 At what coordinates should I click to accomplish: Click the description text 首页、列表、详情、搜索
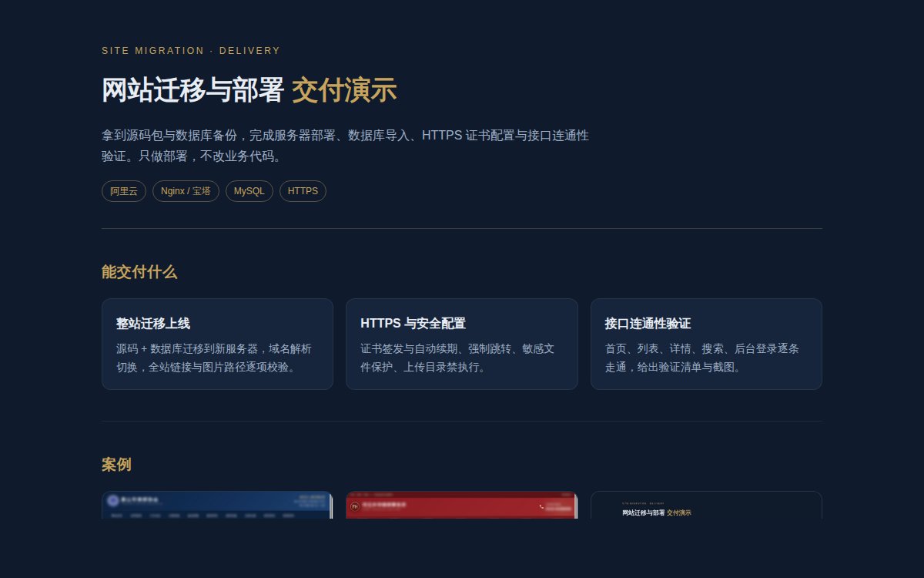[x=702, y=358]
